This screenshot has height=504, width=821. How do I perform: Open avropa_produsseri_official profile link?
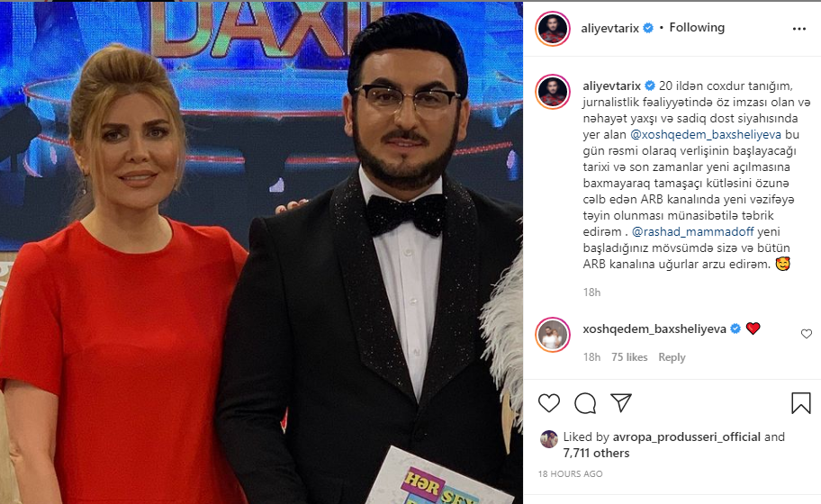(x=687, y=436)
